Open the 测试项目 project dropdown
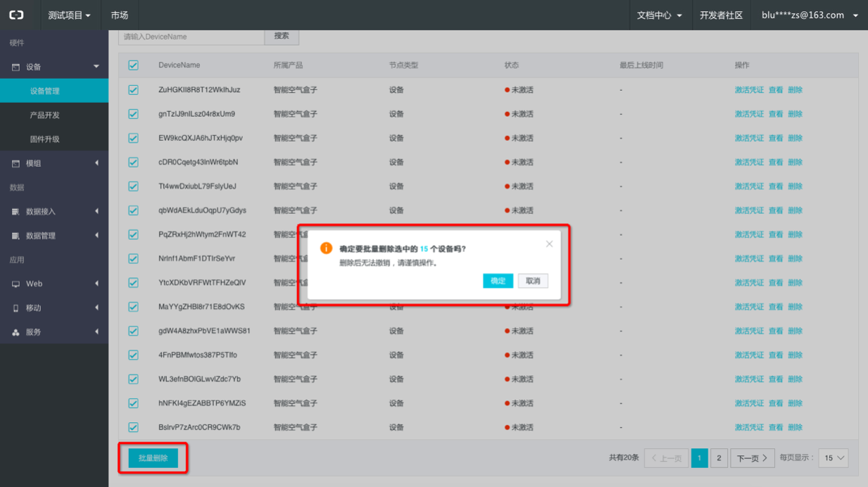 pyautogui.click(x=69, y=15)
